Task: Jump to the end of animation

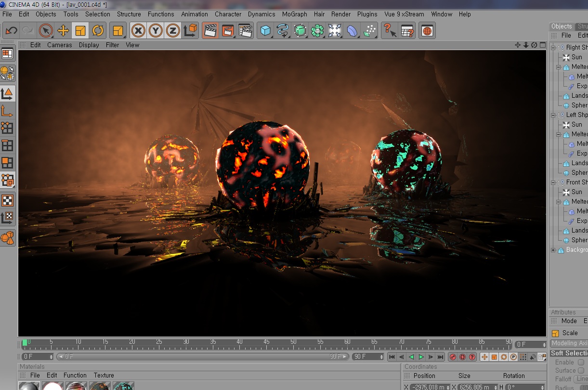Action: (x=440, y=357)
